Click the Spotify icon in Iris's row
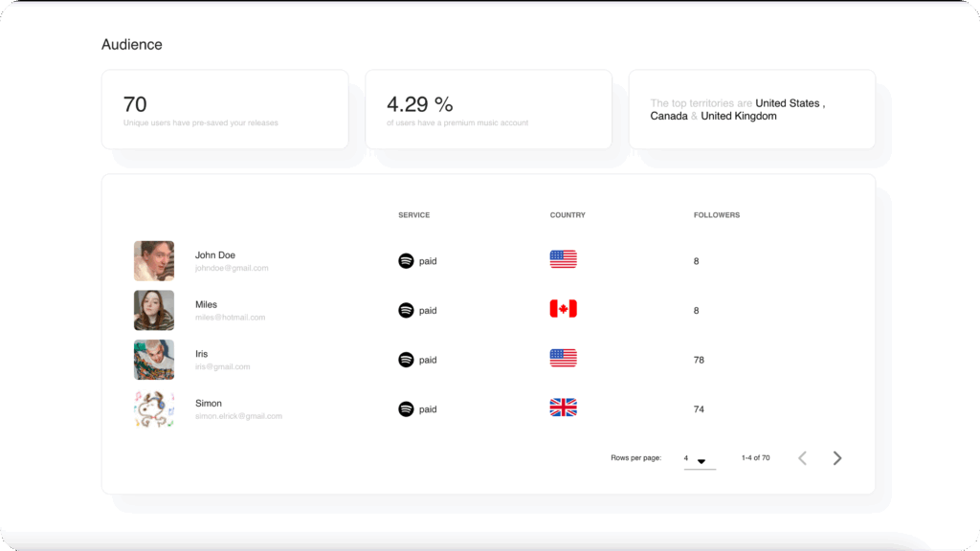980x551 pixels. click(x=406, y=360)
